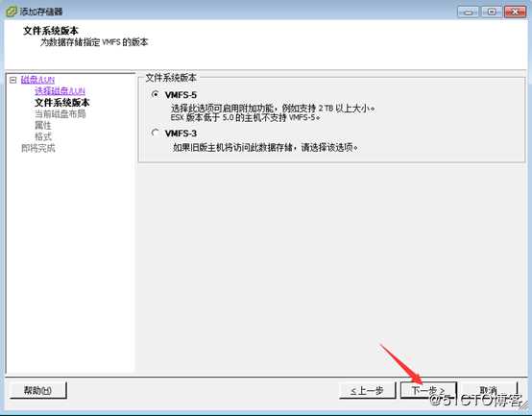532x416 pixels.
Task: Cancel the wizard with 取消 button
Action: [x=489, y=390]
